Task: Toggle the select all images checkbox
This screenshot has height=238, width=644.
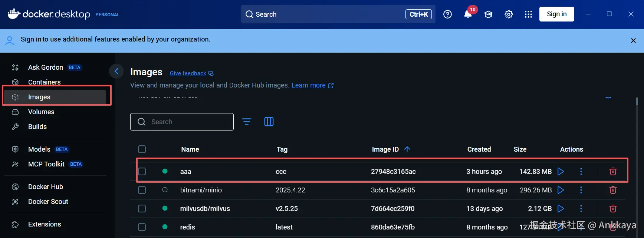Action: (142, 149)
